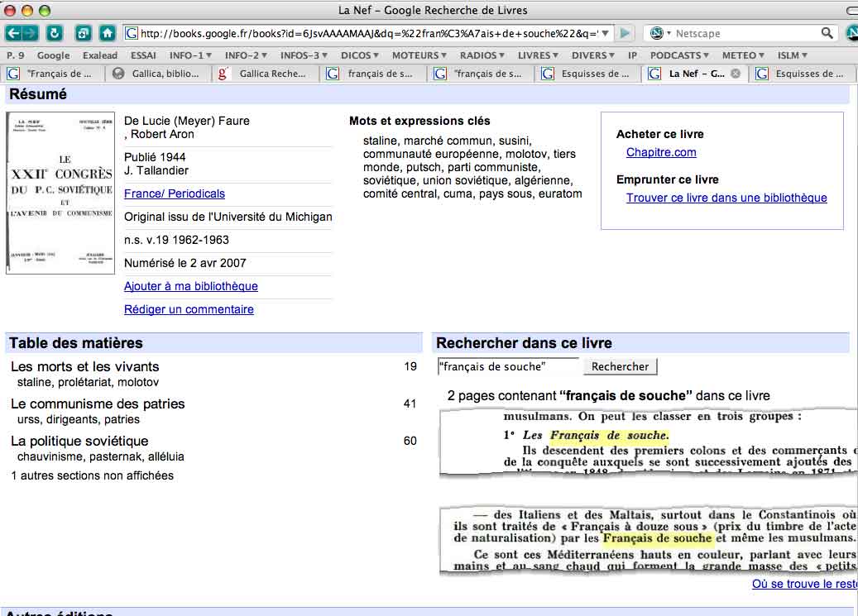Click the Netscape search engine icon
Viewport: 858px width, 616px height.
coord(657,33)
